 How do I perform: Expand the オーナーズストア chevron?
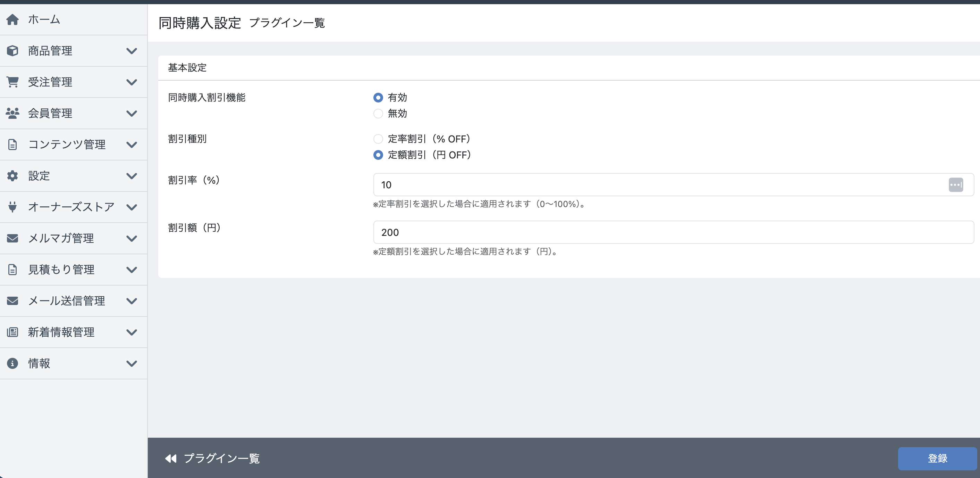[x=132, y=207]
